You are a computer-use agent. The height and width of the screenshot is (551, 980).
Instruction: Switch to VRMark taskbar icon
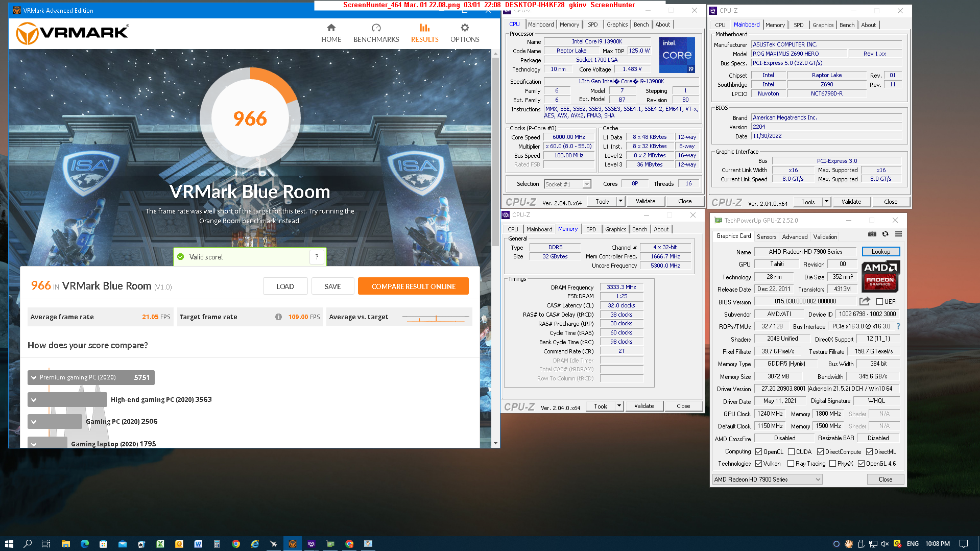click(x=293, y=543)
